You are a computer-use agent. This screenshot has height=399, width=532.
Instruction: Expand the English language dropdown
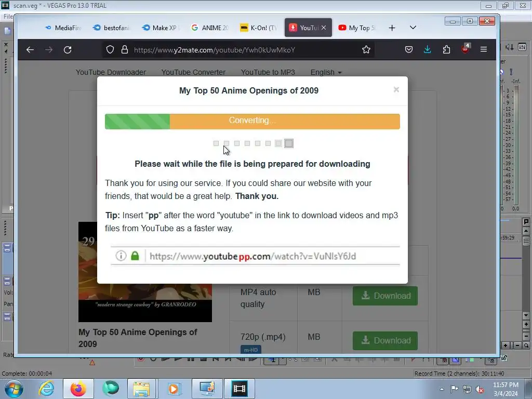pyautogui.click(x=326, y=72)
